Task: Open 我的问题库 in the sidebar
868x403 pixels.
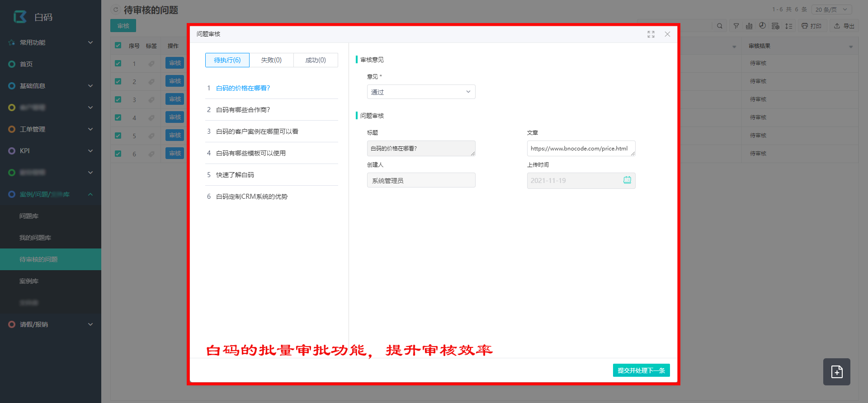Action: coord(51,238)
